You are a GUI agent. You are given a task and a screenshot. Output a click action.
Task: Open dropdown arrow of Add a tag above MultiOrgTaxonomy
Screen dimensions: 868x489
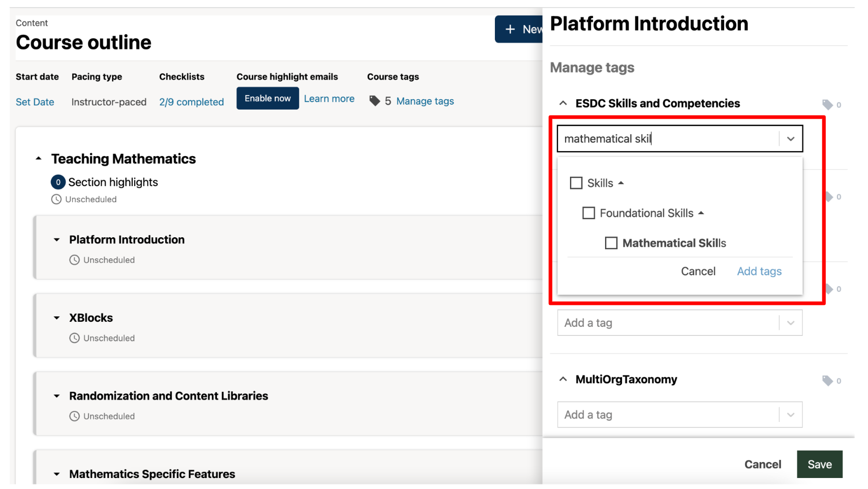[790, 323]
